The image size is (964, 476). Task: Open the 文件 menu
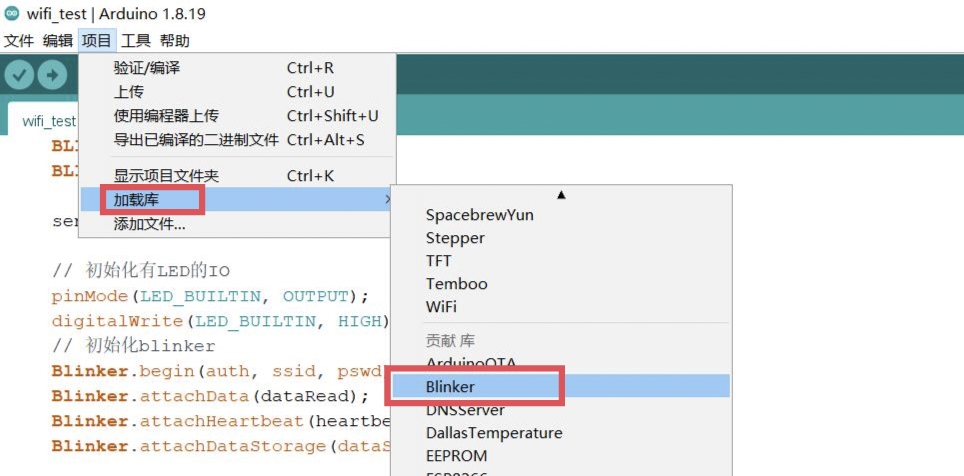(x=19, y=41)
